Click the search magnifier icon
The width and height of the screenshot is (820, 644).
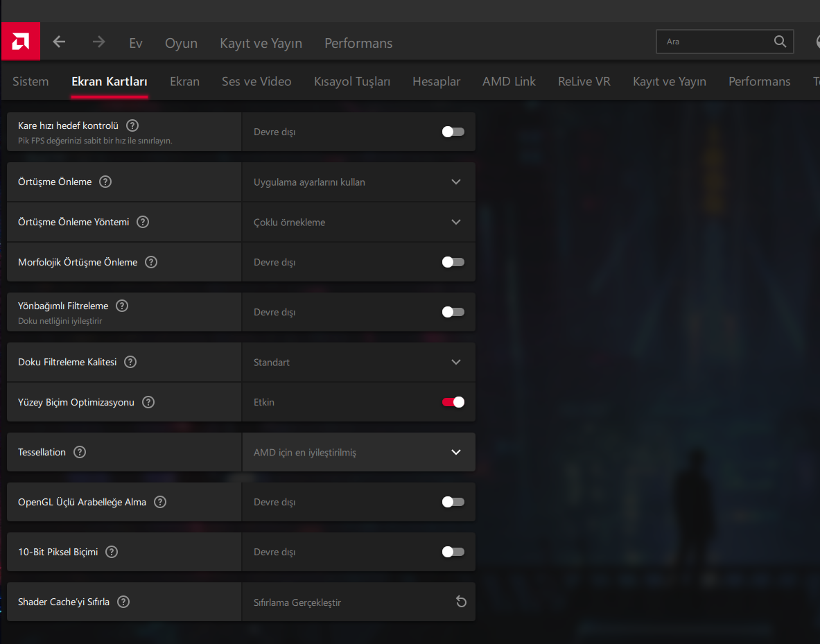(x=780, y=42)
